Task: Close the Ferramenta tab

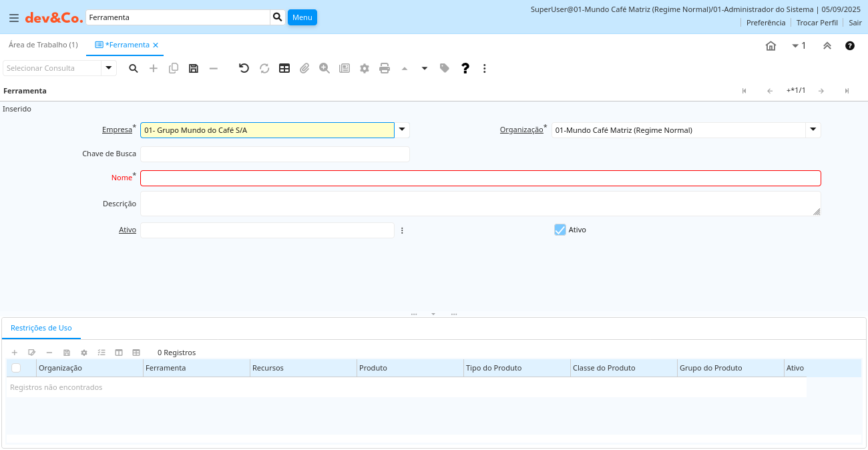Action: 156,45
